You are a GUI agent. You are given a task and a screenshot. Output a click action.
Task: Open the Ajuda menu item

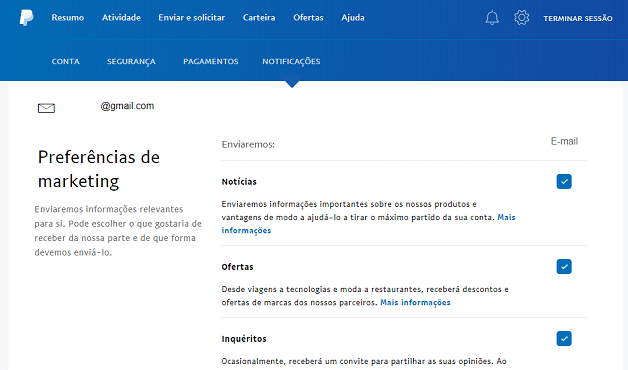pos(353,18)
